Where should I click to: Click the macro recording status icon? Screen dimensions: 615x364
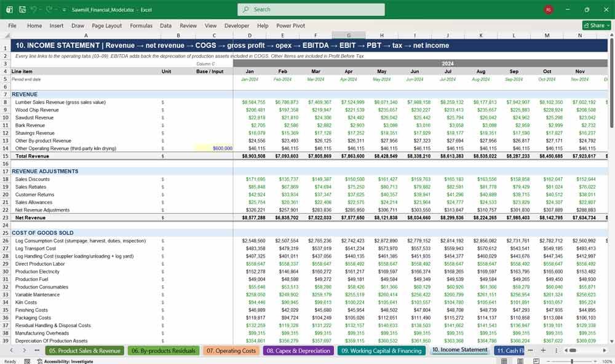[27, 362]
